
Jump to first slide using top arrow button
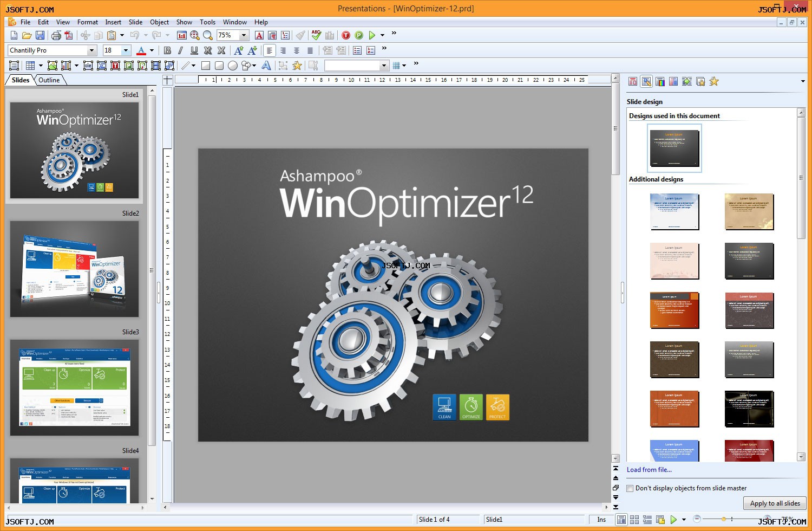(x=615, y=468)
